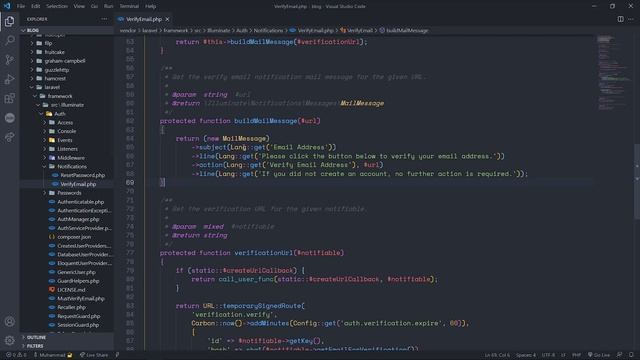Screen dimensions: 640x360
Task: Click the Go Live status bar button
Action: (x=599, y=355)
